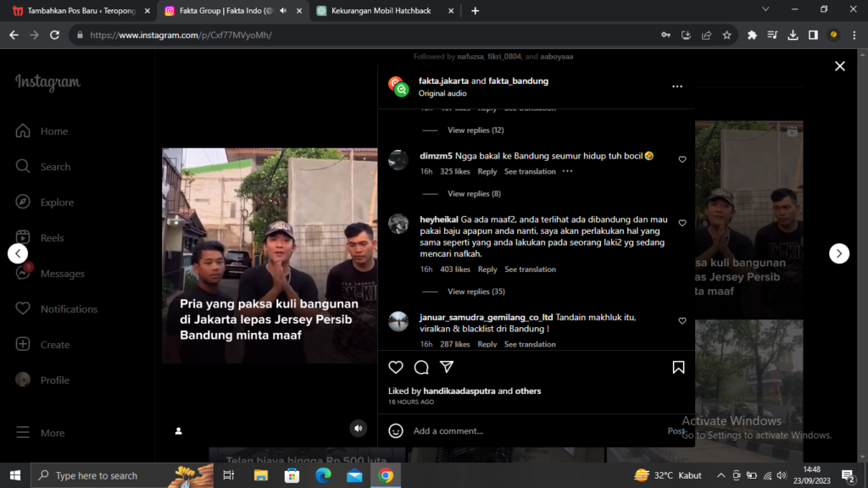Like heyheikal's comment

(682, 223)
